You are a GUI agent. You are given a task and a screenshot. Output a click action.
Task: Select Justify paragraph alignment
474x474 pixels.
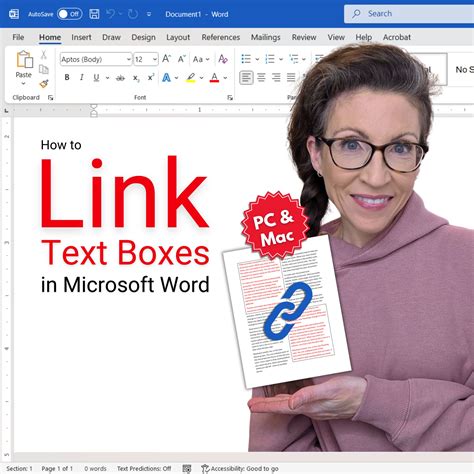coord(291,78)
